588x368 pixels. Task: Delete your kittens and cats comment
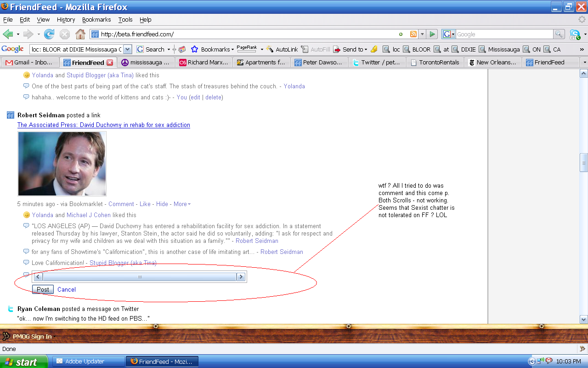coord(213,97)
